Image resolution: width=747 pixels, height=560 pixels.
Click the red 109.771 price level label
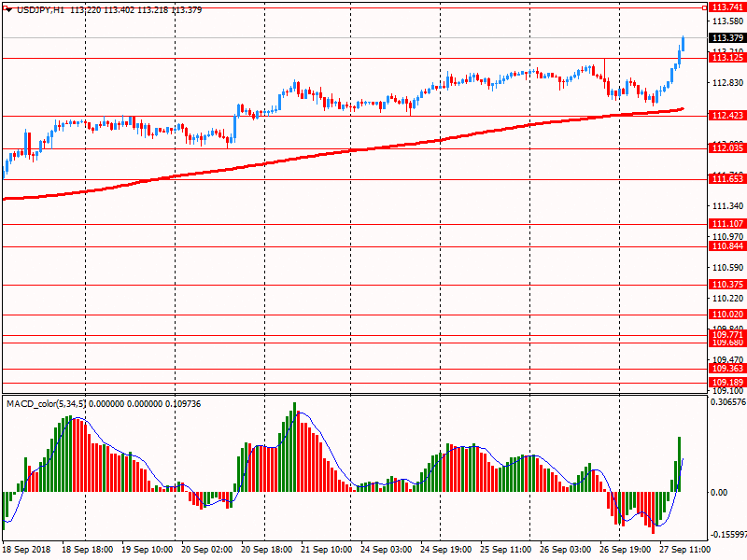coord(727,335)
